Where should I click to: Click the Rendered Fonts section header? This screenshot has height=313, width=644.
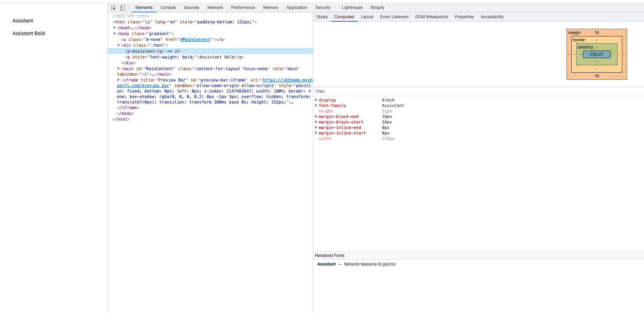(x=478, y=256)
